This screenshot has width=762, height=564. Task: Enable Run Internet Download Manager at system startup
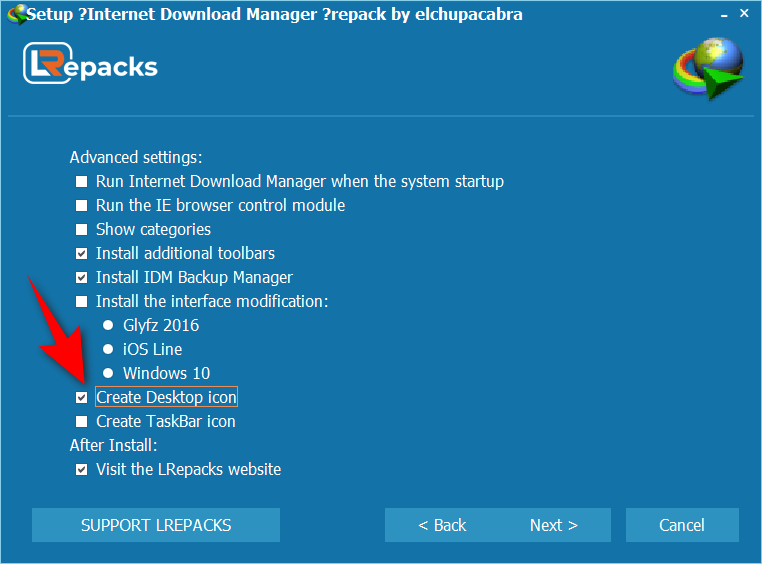point(82,182)
